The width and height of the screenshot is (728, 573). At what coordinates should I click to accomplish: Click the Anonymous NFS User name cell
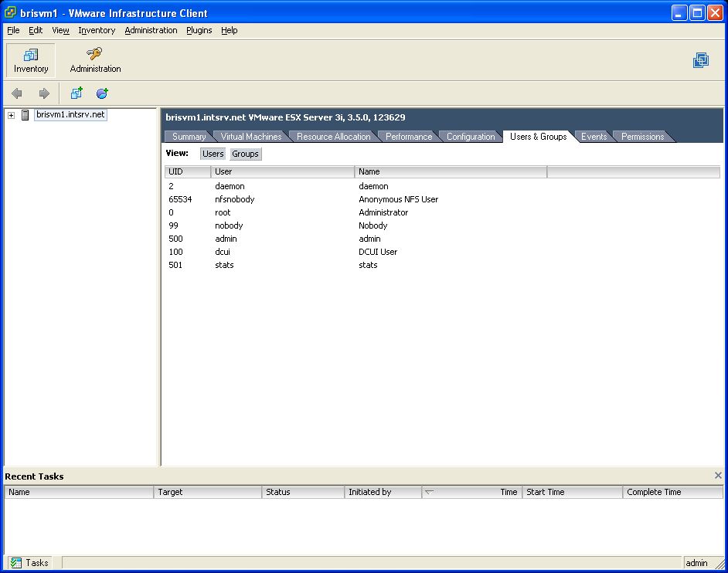pos(398,199)
